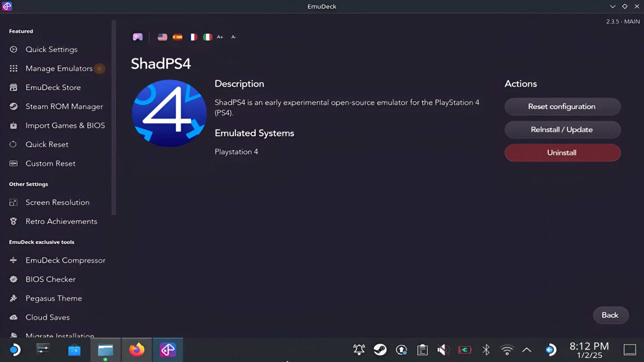The width and height of the screenshot is (644, 362).
Task: Expand hidden system tray icons arrow
Action: [x=527, y=350]
